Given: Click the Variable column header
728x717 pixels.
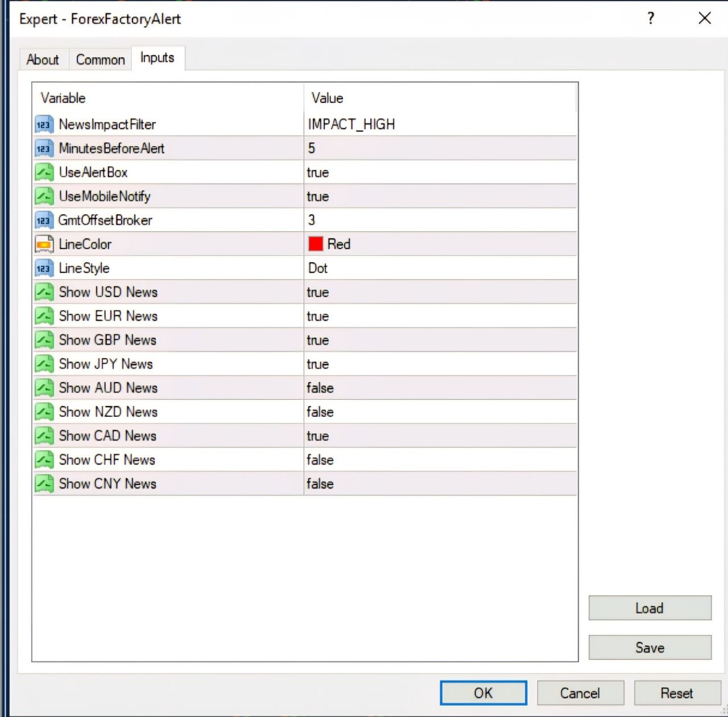Looking at the screenshot, I should (x=168, y=98).
